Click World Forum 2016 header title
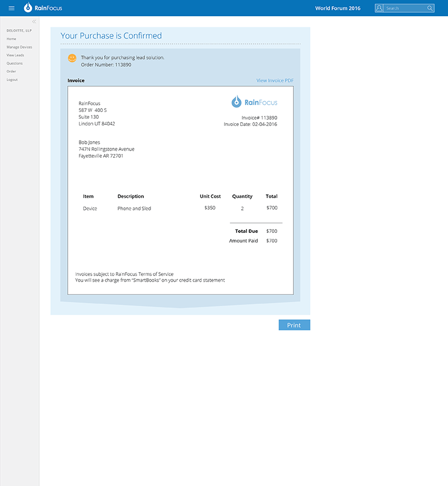 pyautogui.click(x=338, y=8)
